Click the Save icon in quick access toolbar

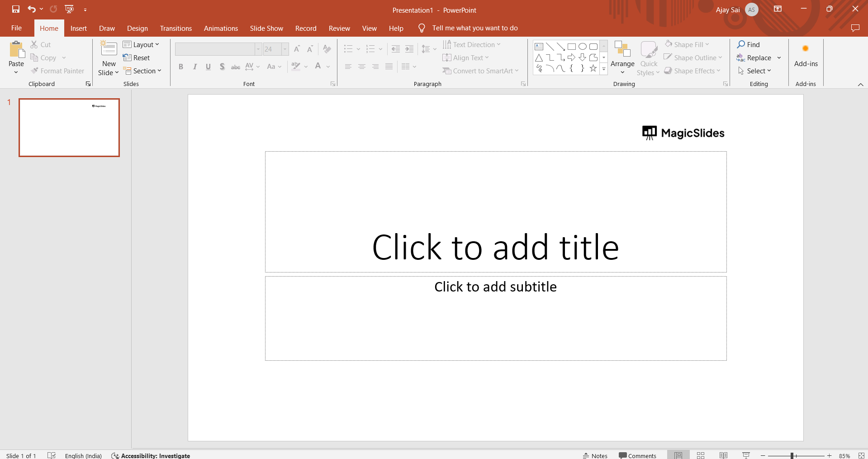16,9
